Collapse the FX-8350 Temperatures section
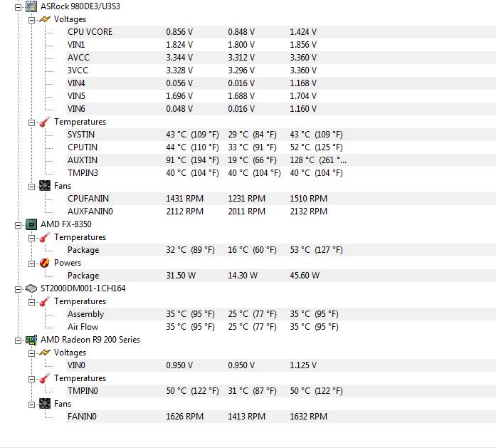The image size is (496, 448). [x=31, y=238]
